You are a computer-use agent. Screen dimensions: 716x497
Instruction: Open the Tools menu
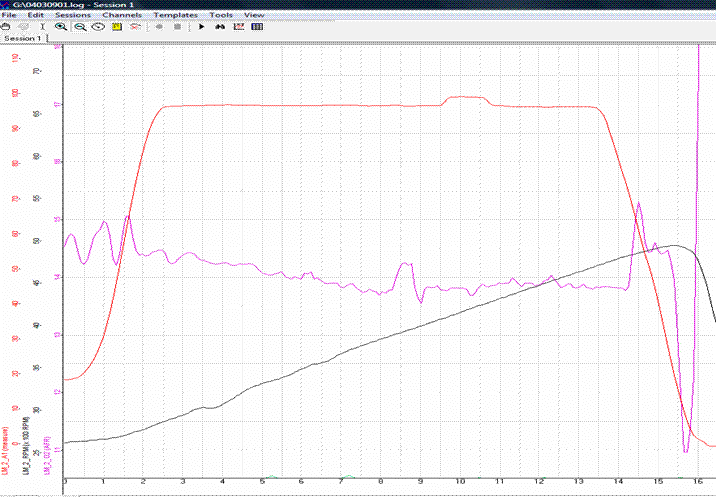221,16
